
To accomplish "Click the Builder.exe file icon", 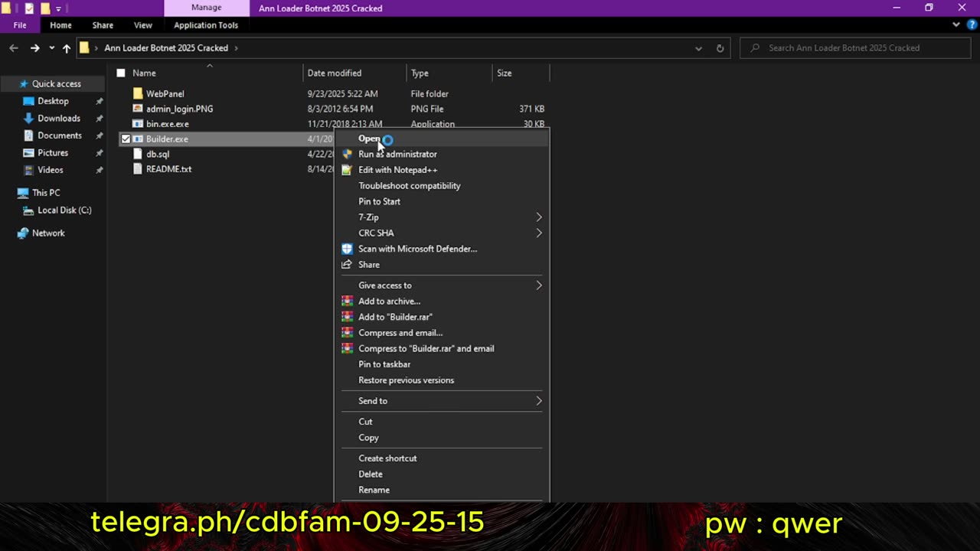I will tap(138, 139).
